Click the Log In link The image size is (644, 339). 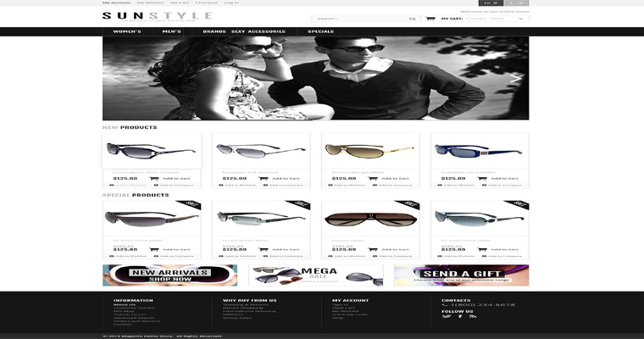pos(231,3)
